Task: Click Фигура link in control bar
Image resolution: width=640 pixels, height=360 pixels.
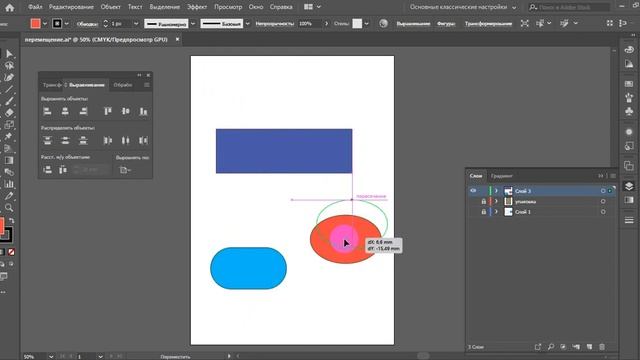Action: [446, 24]
